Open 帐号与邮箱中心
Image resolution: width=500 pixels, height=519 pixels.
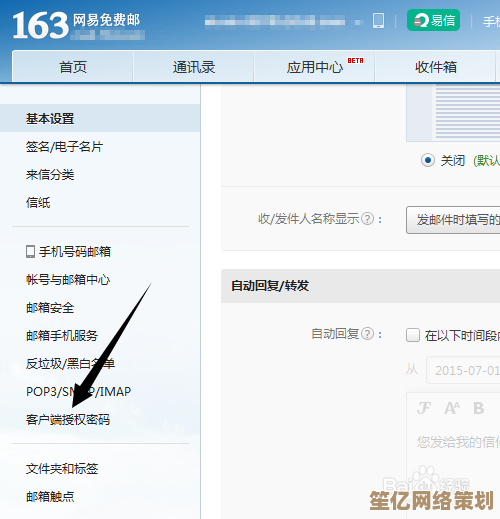68,280
